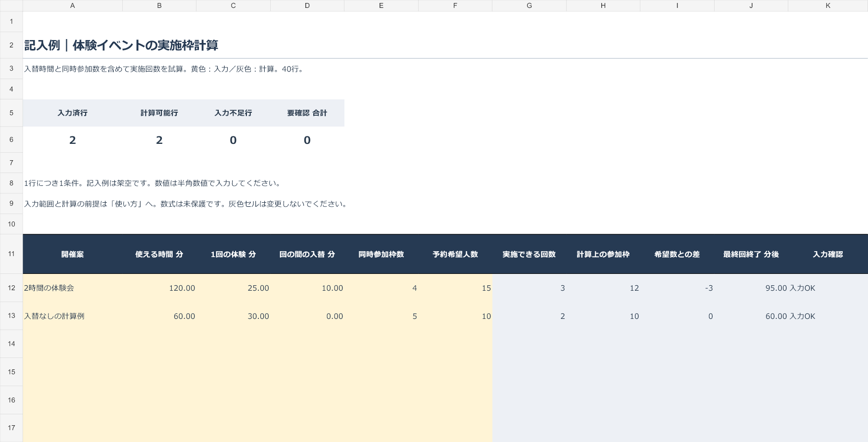Select the 25.00 cell

pyautogui.click(x=233, y=288)
